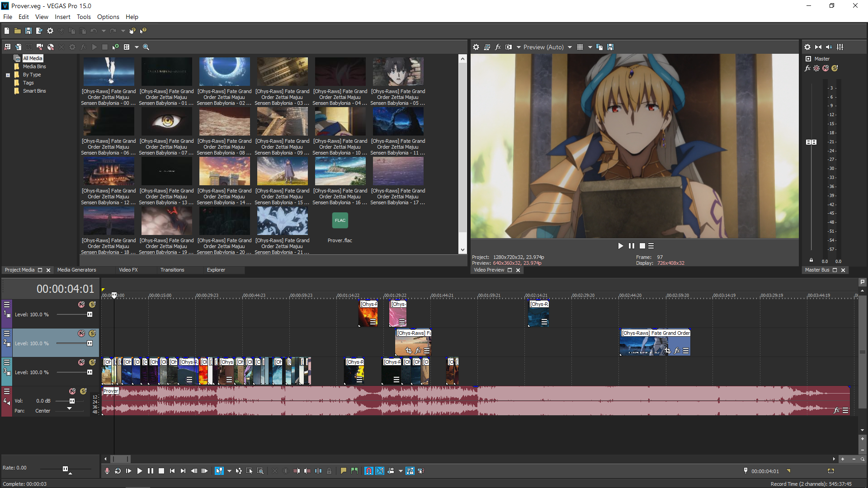This screenshot has width=868, height=488.
Task: Open Project Properties gear in main toolbar
Action: (x=50, y=31)
